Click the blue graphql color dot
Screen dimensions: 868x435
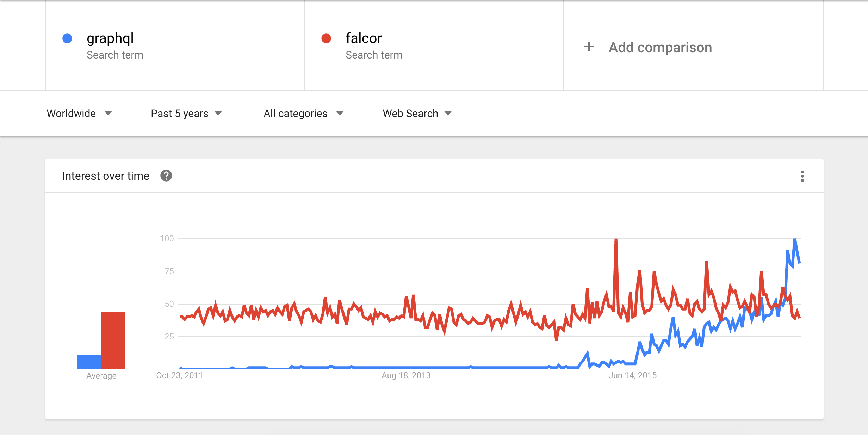click(x=67, y=38)
